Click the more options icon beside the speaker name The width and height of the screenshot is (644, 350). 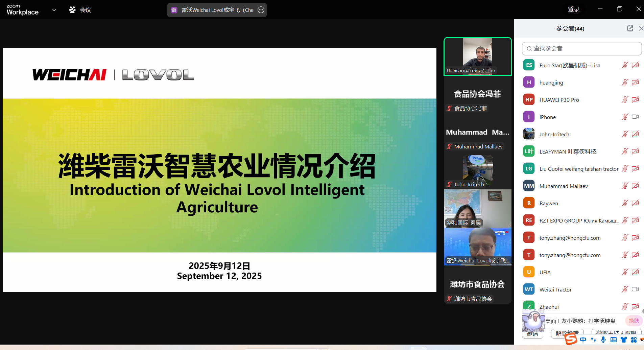point(261,10)
